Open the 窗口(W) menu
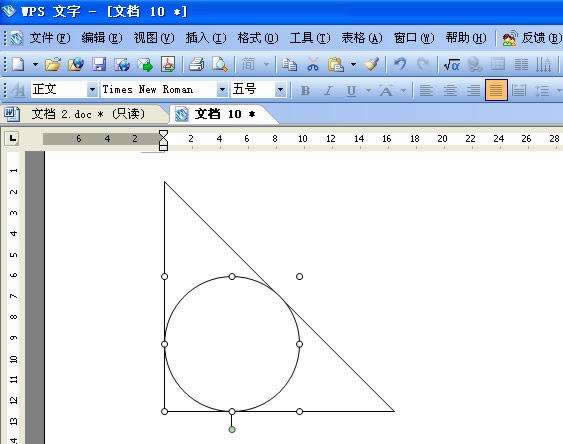The image size is (563, 444). [414, 38]
